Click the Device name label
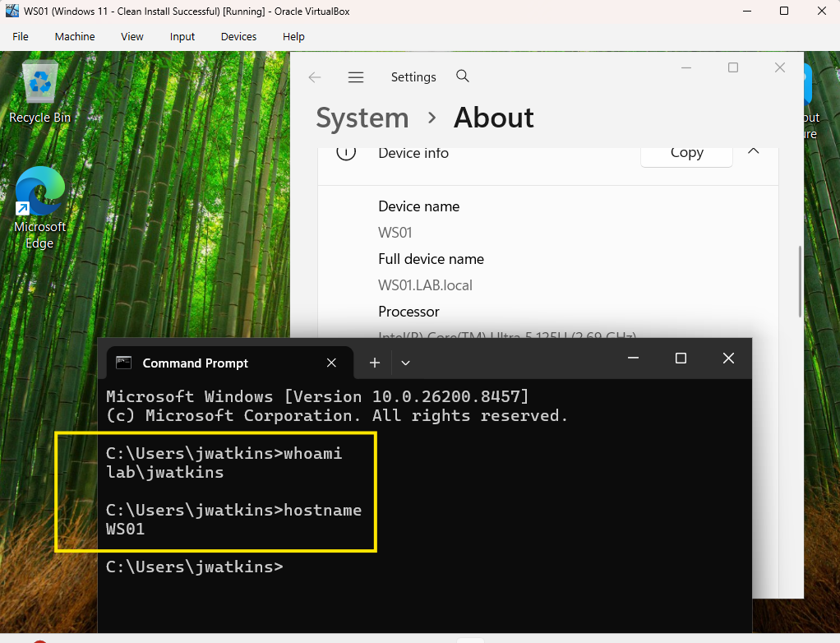The image size is (840, 643). (419, 206)
